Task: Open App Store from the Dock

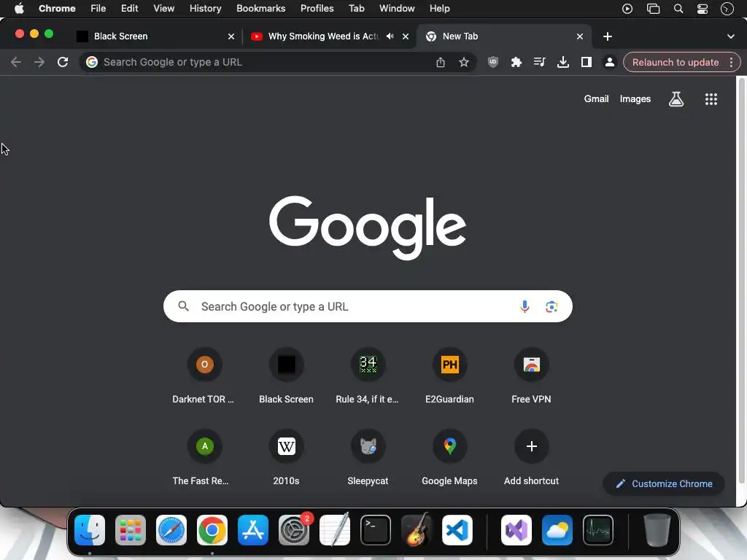Action: coord(253,529)
